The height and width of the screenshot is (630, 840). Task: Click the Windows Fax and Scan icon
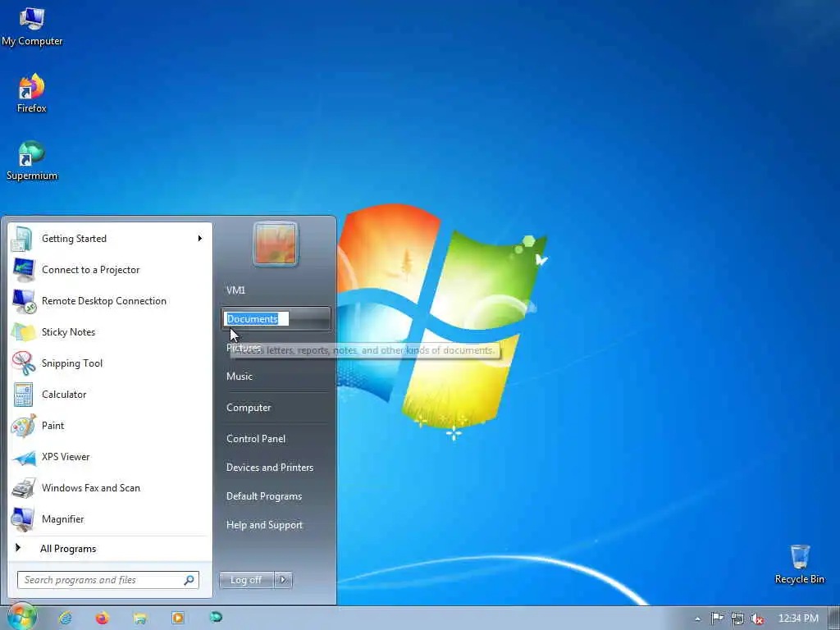tap(23, 488)
